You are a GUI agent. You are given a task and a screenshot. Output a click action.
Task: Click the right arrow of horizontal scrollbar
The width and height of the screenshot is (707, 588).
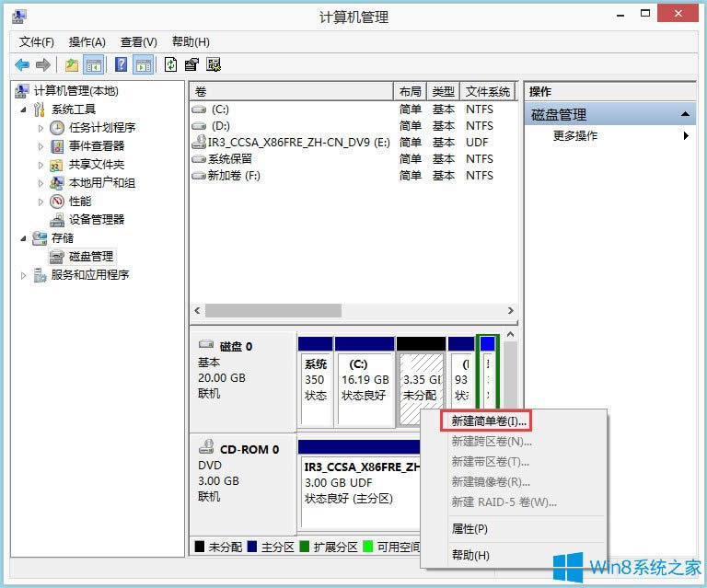[x=510, y=310]
